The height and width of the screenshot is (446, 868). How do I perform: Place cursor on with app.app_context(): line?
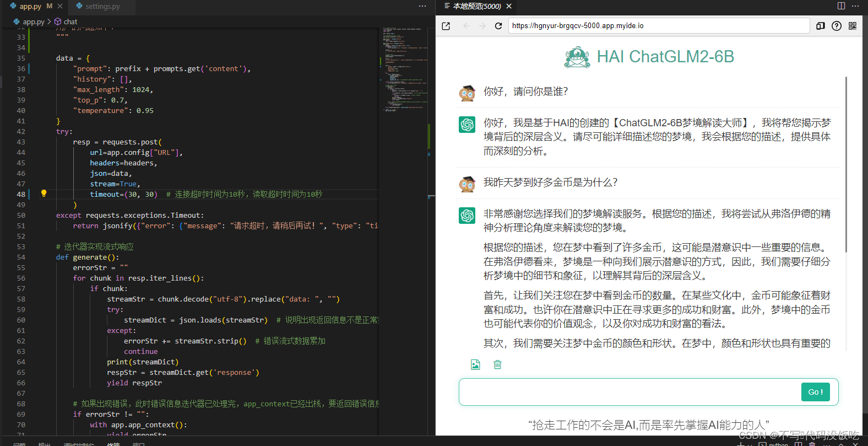click(138, 424)
